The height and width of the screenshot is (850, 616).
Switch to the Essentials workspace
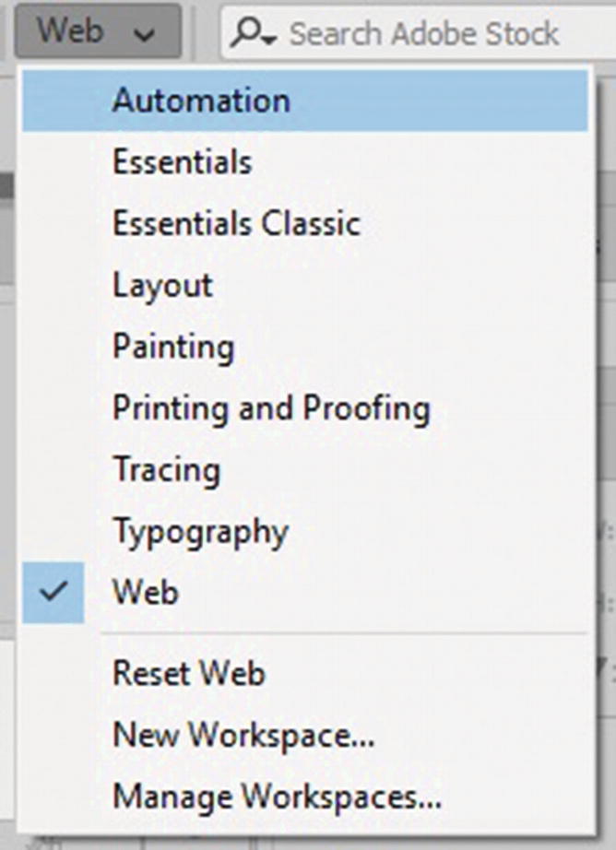coord(182,162)
